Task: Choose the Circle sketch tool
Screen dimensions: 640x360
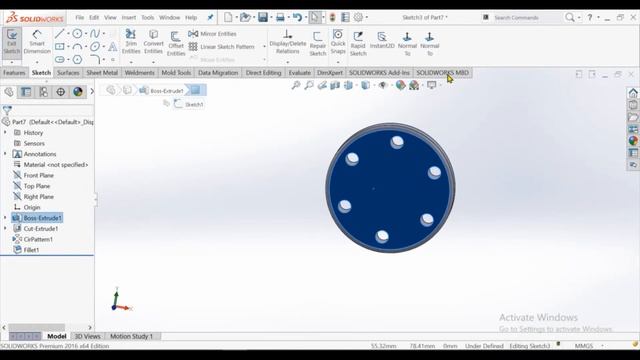Action: tap(77, 33)
